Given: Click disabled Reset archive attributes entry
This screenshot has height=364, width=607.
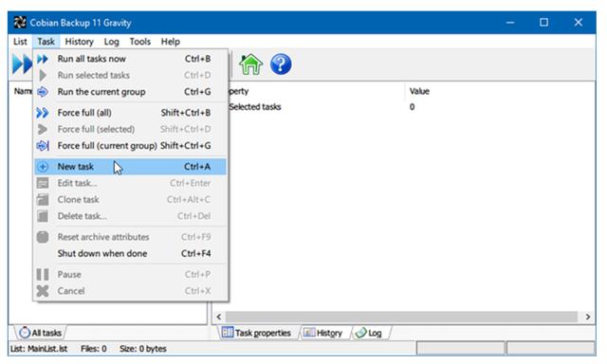Looking at the screenshot, I should [x=131, y=237].
